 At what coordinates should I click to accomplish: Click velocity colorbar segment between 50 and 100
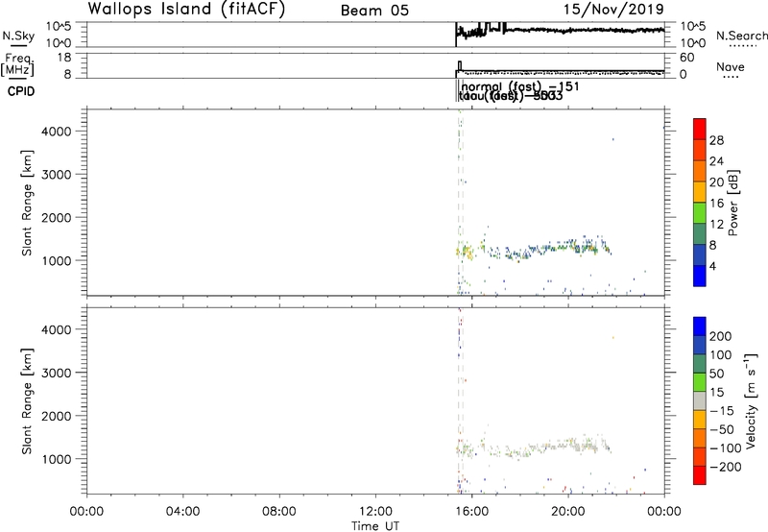pyautogui.click(x=700, y=364)
